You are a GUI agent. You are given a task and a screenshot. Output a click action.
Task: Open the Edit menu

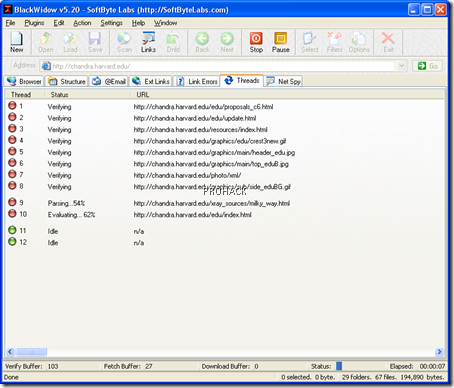tap(59, 23)
